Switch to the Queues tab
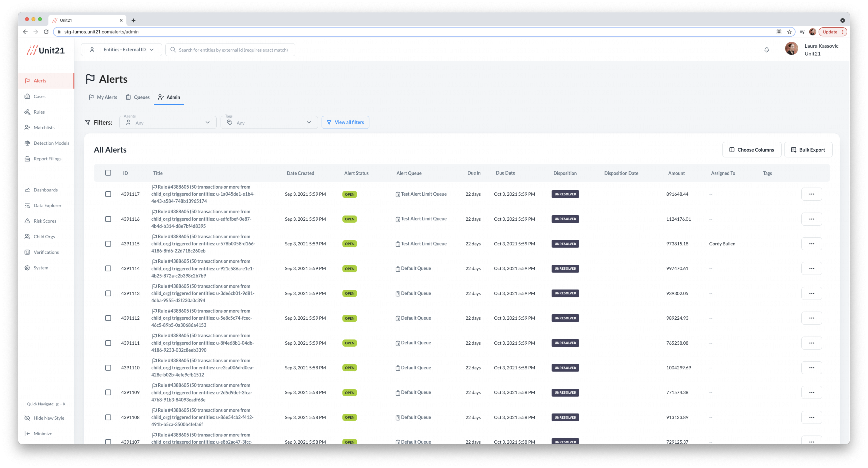Screen dimensions: 868x468 138,97
